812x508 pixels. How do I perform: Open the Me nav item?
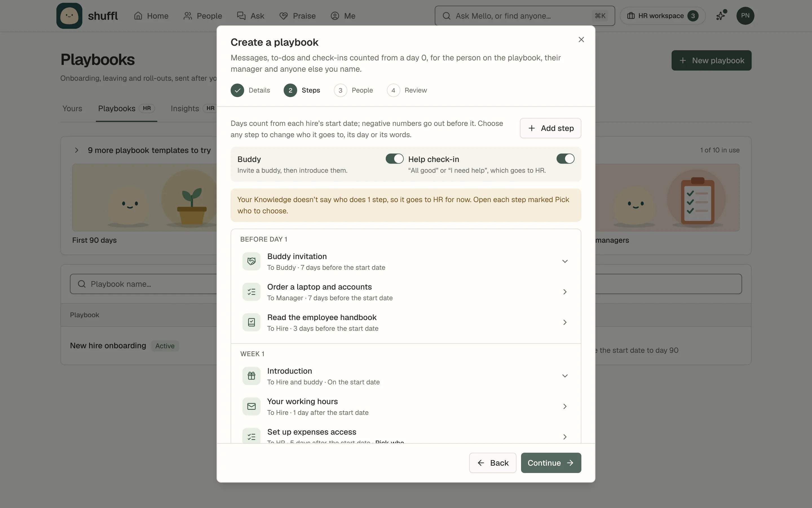coord(343,16)
